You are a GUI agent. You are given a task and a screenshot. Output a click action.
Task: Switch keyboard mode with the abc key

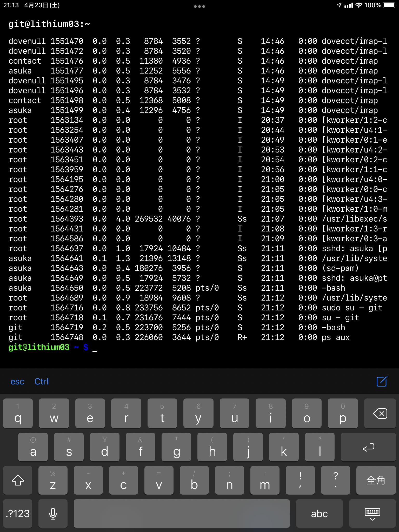pos(319,514)
